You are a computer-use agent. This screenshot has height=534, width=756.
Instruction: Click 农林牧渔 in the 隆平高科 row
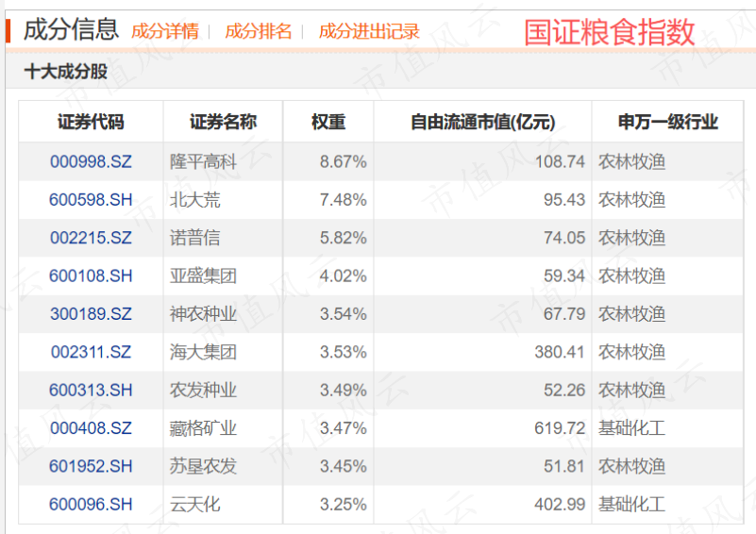point(631,161)
